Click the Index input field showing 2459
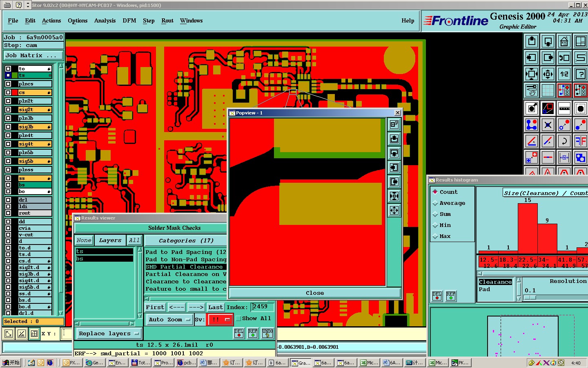Image resolution: width=588 pixels, height=368 pixels. click(262, 307)
